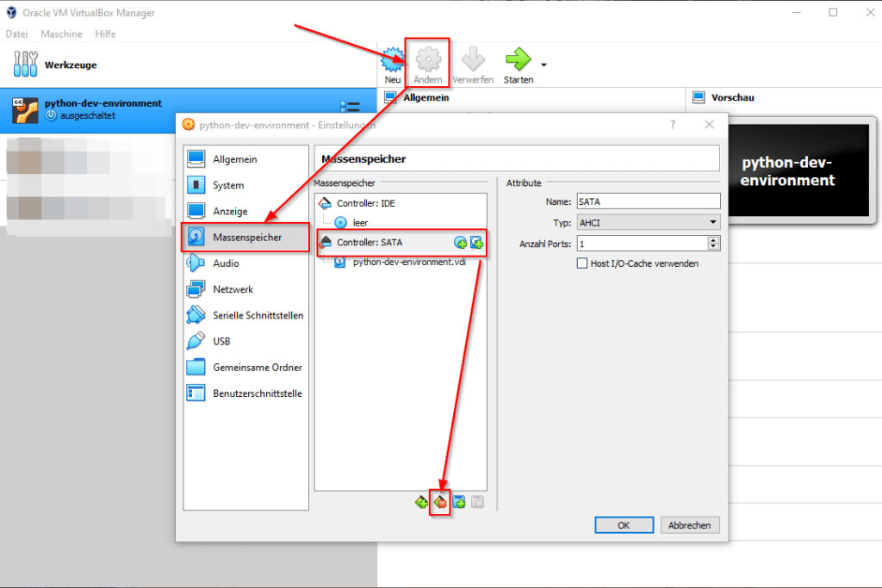Screen dimensions: 882x588
Task: Open the Ändern settings gear icon
Action: 427,57
